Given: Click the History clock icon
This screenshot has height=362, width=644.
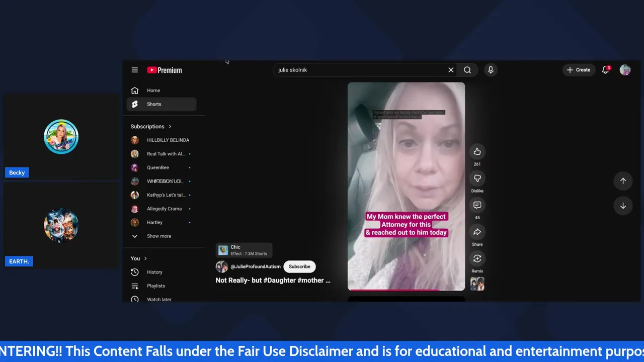Looking at the screenshot, I should [x=135, y=272].
